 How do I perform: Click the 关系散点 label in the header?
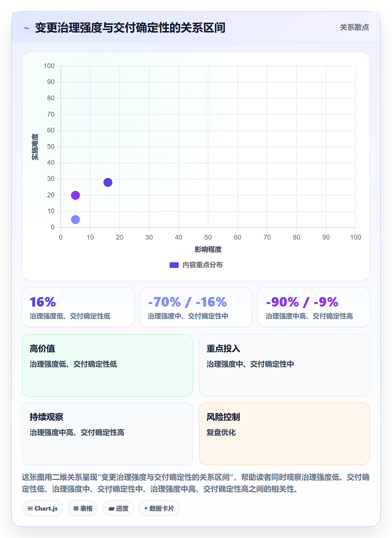click(354, 27)
